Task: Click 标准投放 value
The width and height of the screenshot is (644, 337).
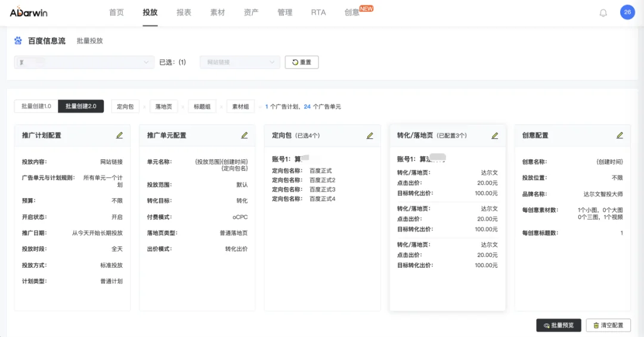Action: point(112,265)
